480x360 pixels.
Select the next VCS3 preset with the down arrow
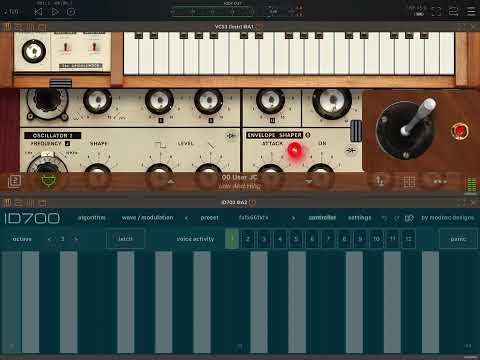[x=308, y=182]
